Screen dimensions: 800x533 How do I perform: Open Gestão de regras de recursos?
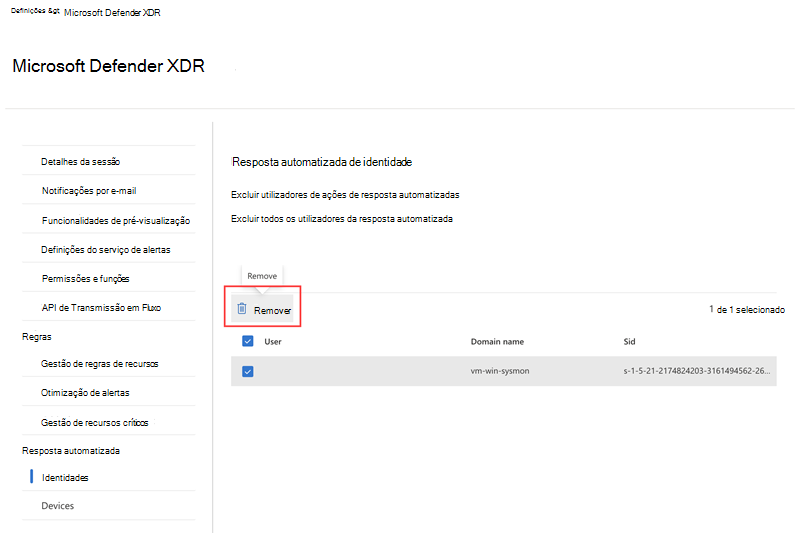coord(99,364)
